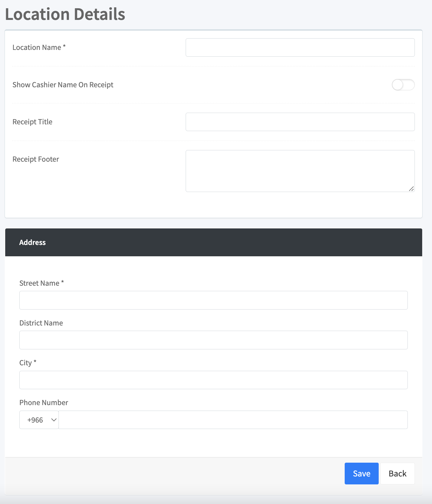Select the Street Name input field

[213, 300]
